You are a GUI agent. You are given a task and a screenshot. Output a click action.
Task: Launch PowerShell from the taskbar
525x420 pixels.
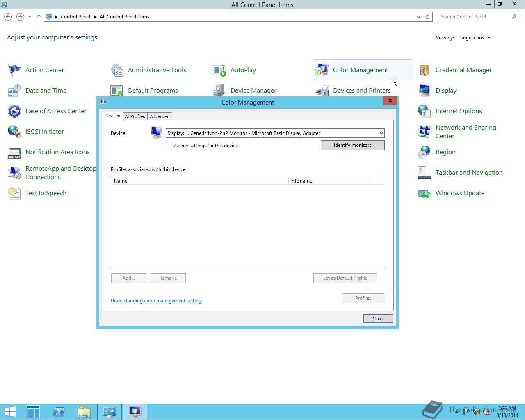click(59, 411)
